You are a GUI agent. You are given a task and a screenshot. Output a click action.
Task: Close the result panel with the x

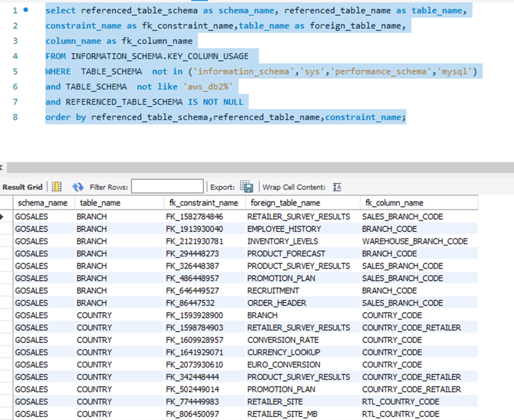point(3,169)
